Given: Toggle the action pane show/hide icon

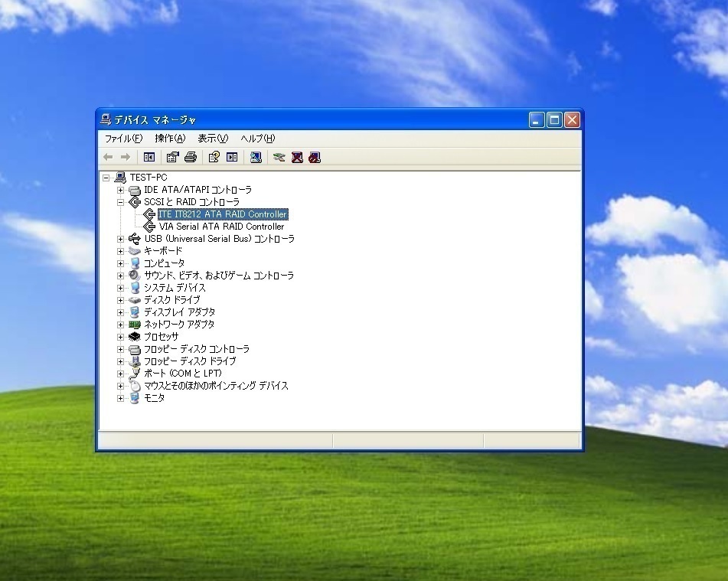Looking at the screenshot, I should (x=232, y=158).
